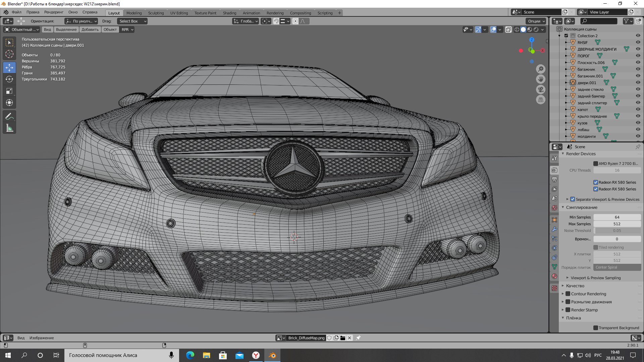Check Transparent Background
The width and height of the screenshot is (644, 362).
(x=596, y=328)
